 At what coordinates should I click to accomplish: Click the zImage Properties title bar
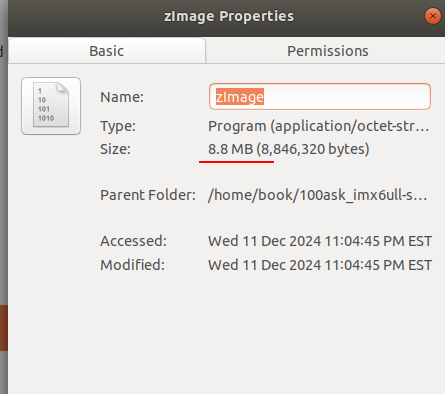[x=229, y=16]
